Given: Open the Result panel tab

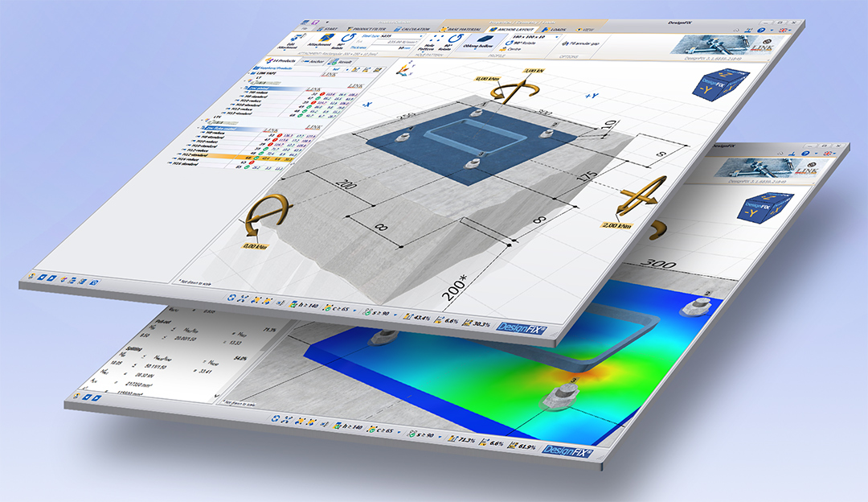Looking at the screenshot, I should (342, 62).
